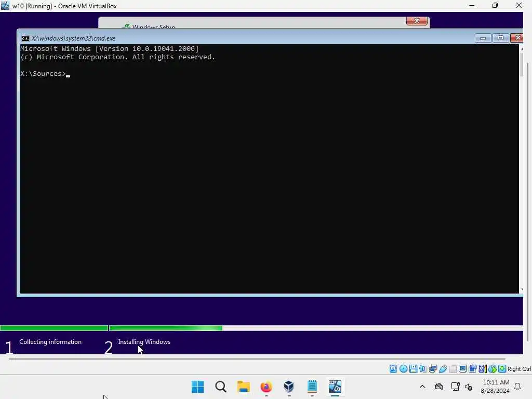Click the X:\Sources> command prompt line

(45, 74)
